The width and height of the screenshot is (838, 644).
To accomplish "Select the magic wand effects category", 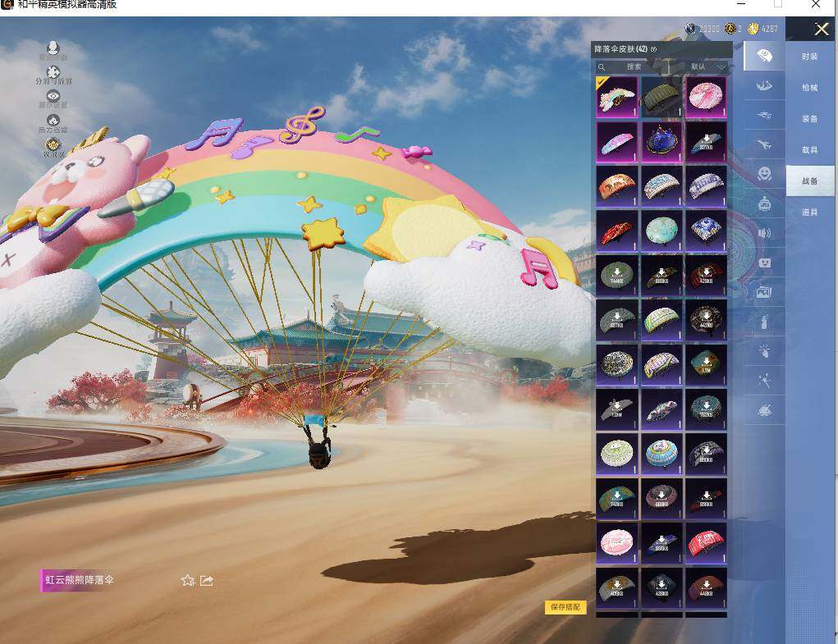I will 764,379.
